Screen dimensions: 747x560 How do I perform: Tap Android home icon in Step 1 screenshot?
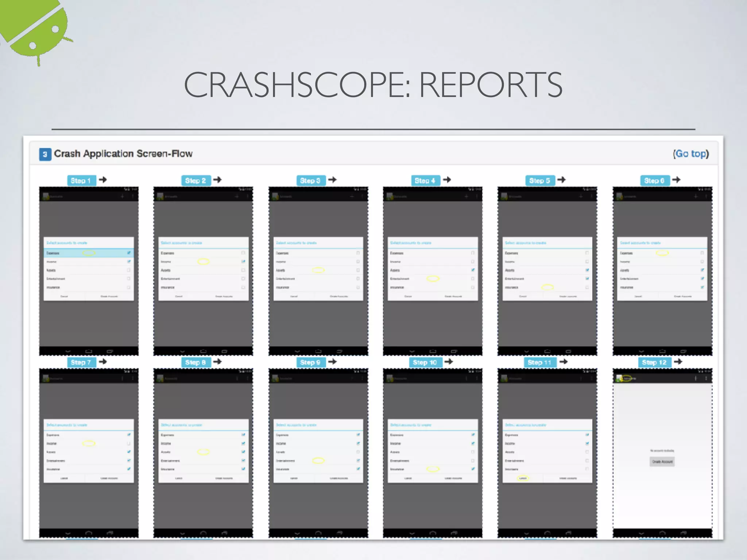coord(89,351)
